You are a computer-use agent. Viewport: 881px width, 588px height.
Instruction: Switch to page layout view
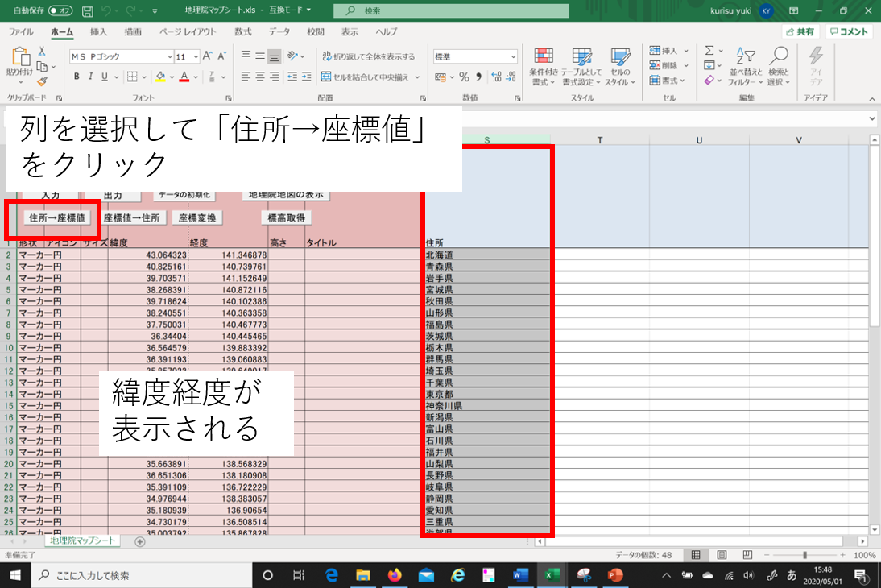[722, 555]
